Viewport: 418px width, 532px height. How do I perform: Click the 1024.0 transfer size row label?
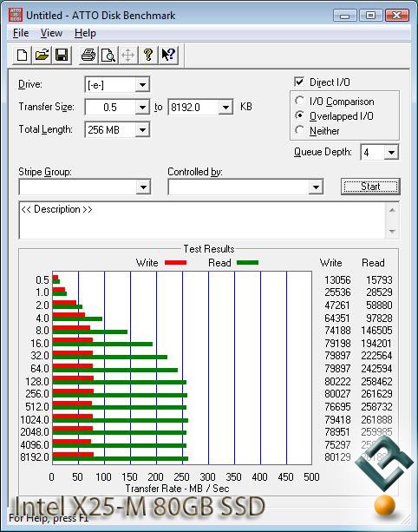click(35, 420)
